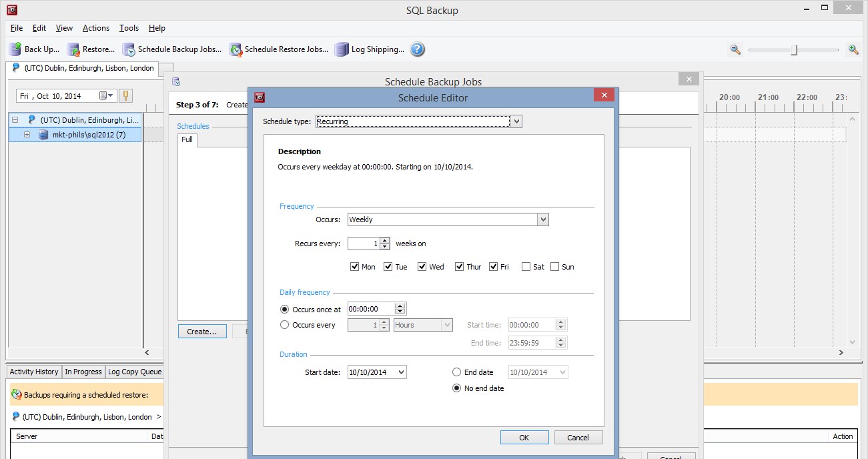Click the SQL Backup app icon in title bar

click(11, 10)
